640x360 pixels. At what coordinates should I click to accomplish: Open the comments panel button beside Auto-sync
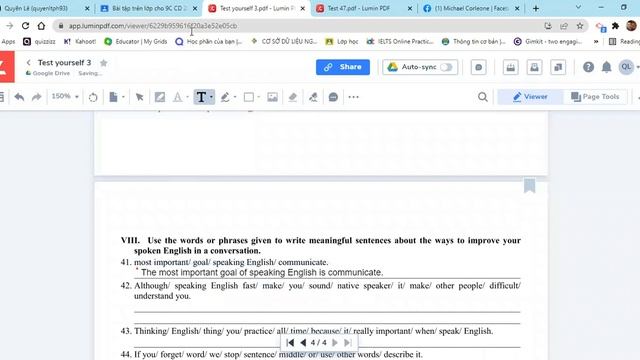(478, 67)
